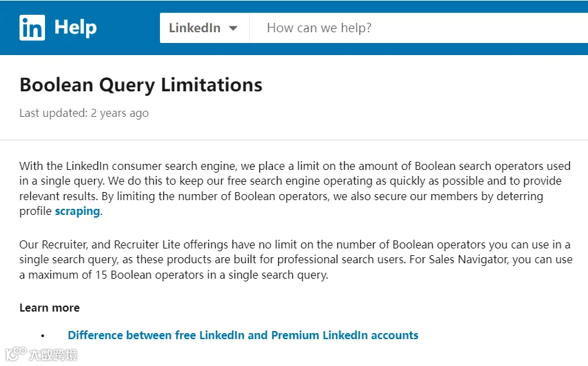Open the free versus Premium accounts link

click(x=243, y=335)
